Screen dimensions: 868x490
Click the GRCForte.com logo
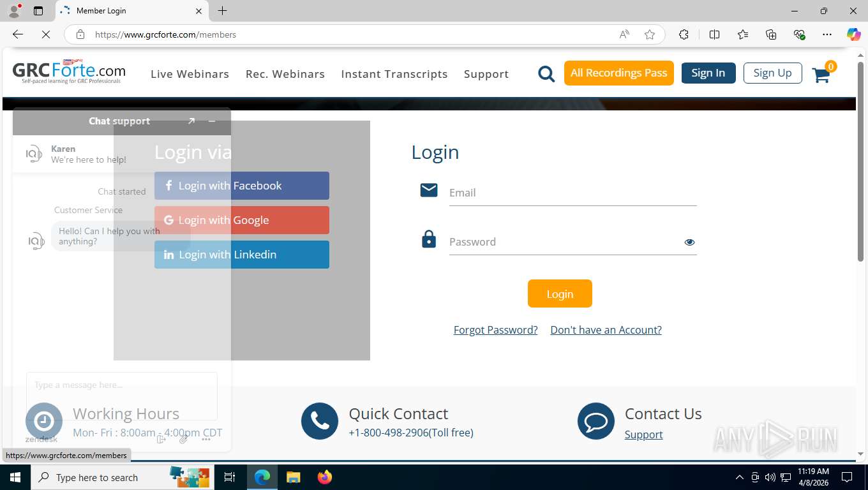(x=69, y=72)
